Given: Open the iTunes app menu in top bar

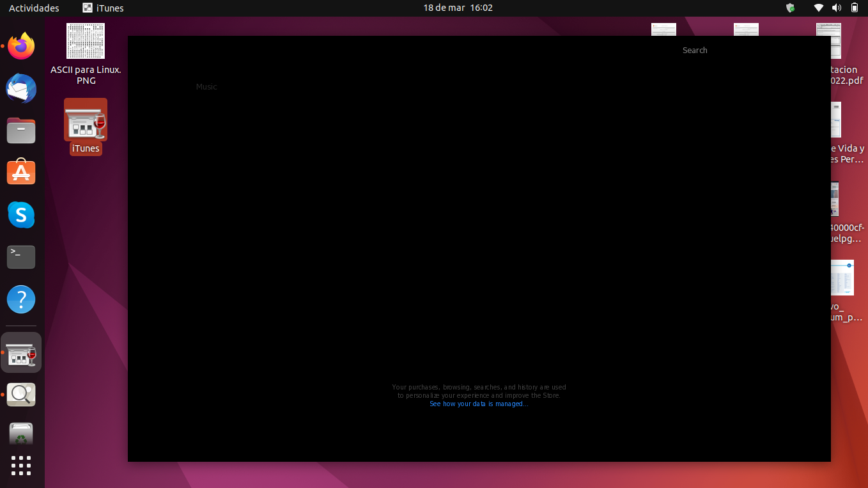Looking at the screenshot, I should 103,8.
